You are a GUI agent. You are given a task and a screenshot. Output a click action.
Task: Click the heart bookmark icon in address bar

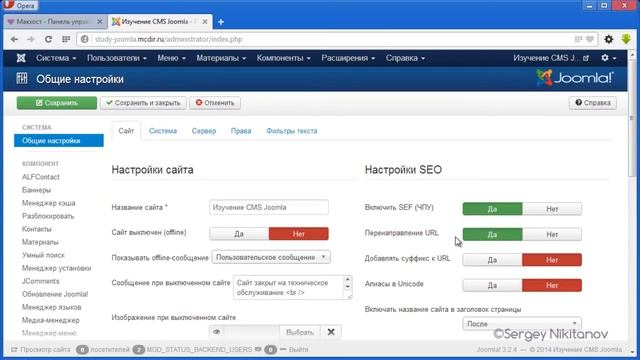590,39
